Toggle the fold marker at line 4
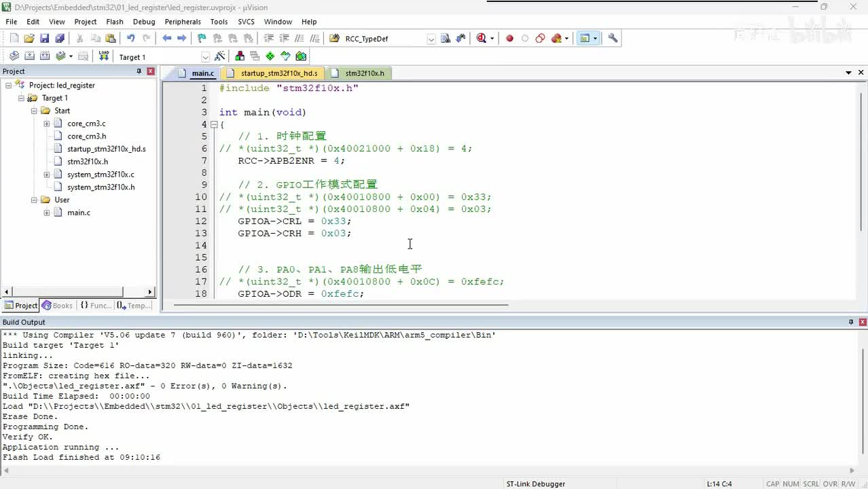The image size is (868, 489). (213, 124)
